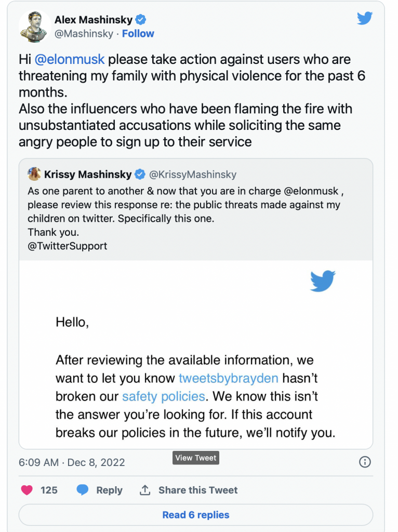The width and height of the screenshot is (398, 532).
Task: Open Read 6 replies
Action: tap(196, 515)
